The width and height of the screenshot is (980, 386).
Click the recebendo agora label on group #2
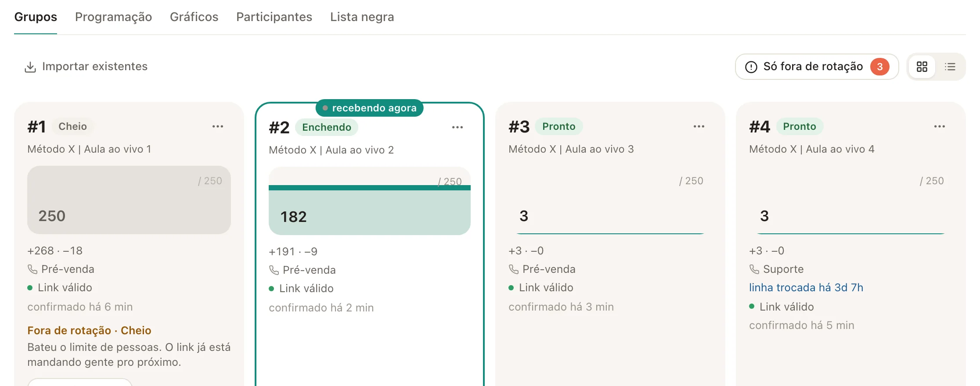click(x=370, y=108)
